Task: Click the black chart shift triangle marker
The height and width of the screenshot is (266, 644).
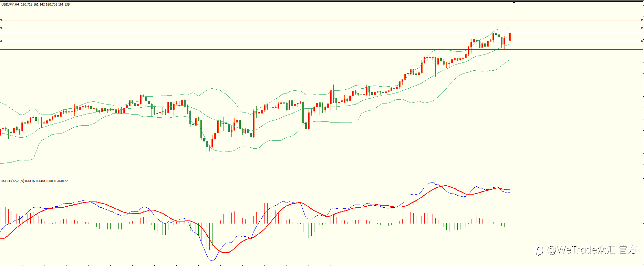Action: click(514, 2)
